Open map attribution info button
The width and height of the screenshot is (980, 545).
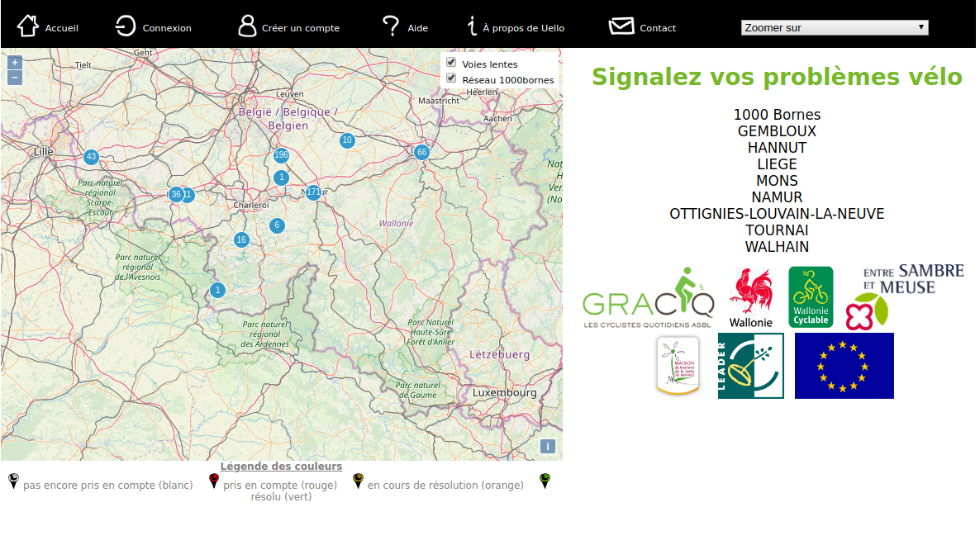[x=548, y=447]
